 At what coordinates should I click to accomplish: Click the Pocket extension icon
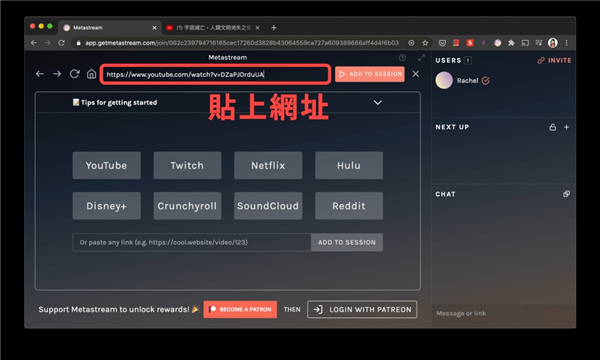click(442, 43)
